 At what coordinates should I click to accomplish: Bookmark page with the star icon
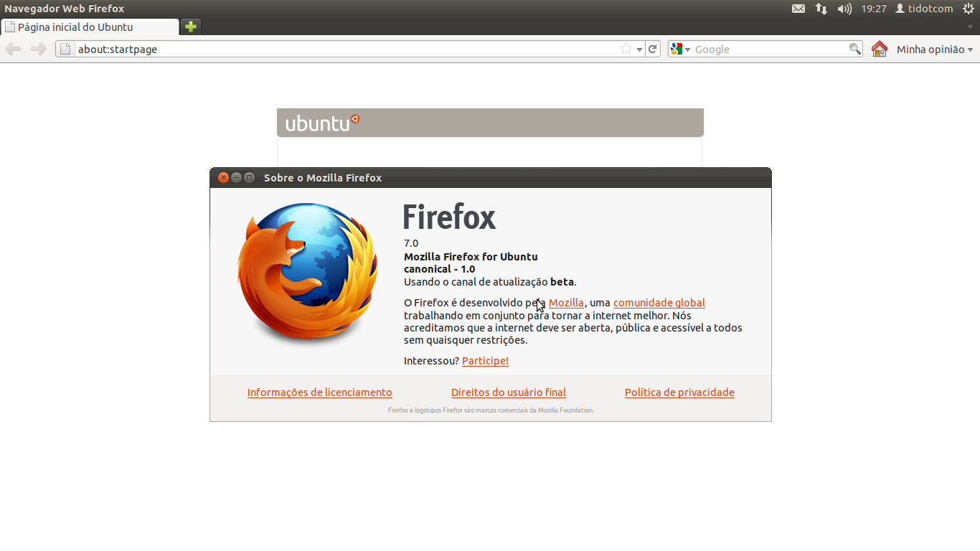pos(626,49)
